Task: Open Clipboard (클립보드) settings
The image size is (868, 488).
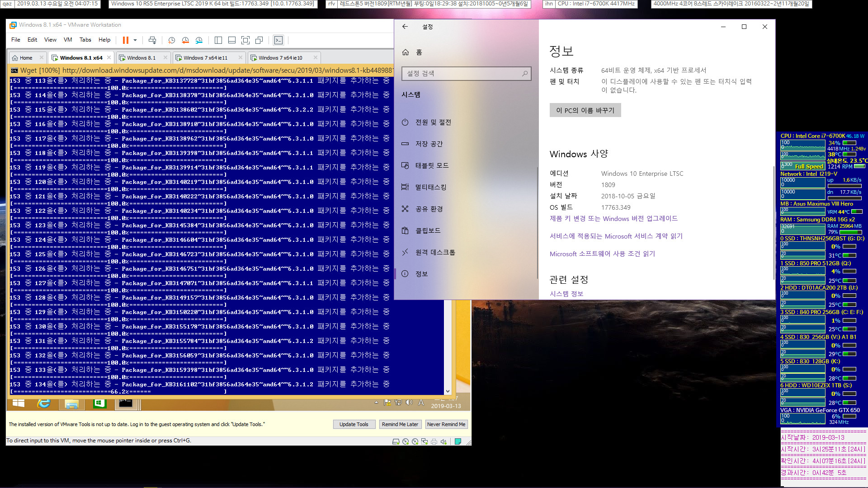Action: coord(466,230)
